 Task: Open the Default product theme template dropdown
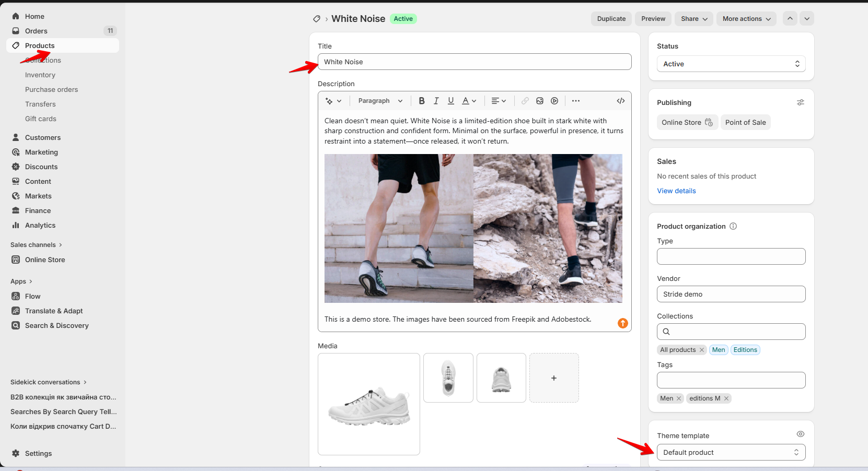(731, 452)
